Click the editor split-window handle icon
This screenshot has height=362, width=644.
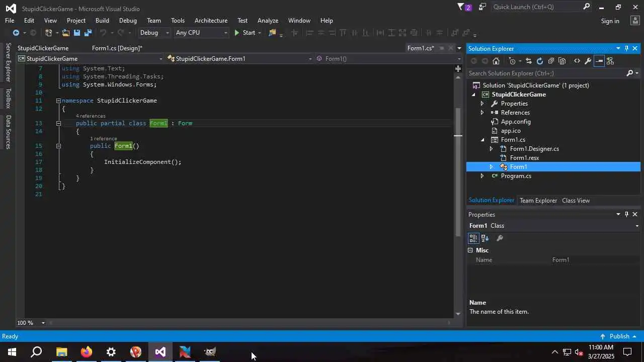[x=458, y=68]
